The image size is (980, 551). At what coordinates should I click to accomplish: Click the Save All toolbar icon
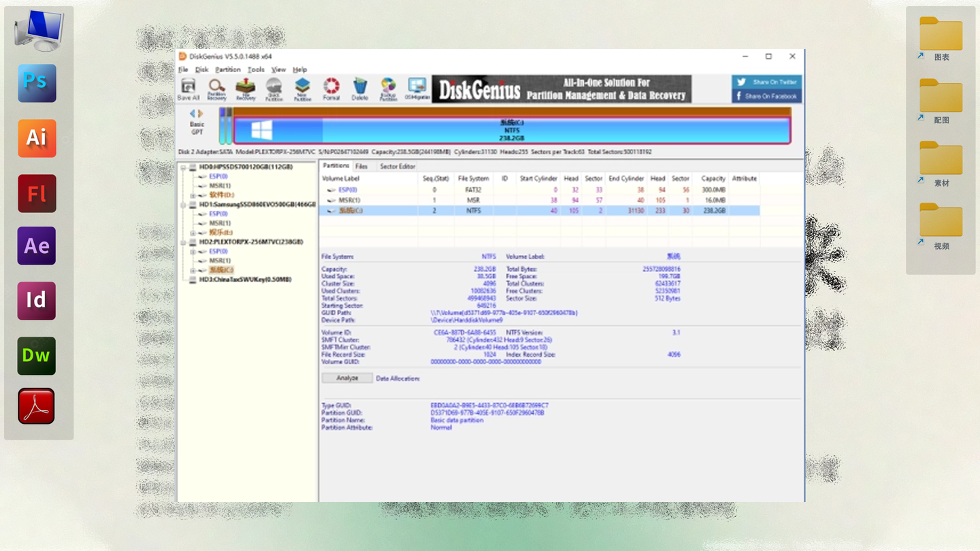tap(188, 89)
